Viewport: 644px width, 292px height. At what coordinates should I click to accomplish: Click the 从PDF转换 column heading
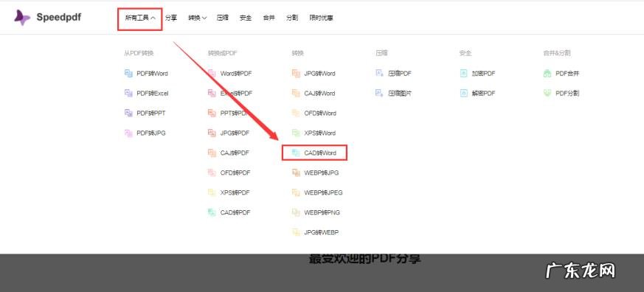(x=139, y=53)
